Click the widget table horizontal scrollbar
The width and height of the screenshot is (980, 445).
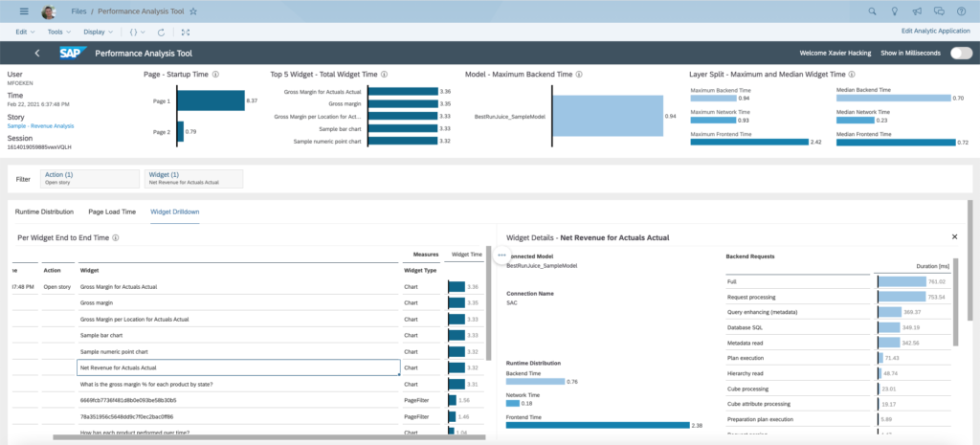click(269, 437)
